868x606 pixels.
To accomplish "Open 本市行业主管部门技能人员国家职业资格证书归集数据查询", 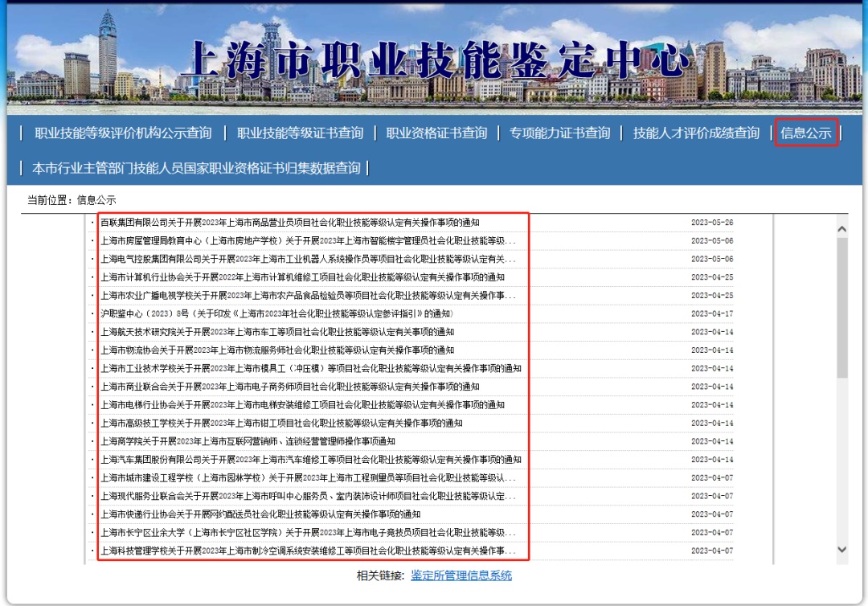I will (x=196, y=168).
